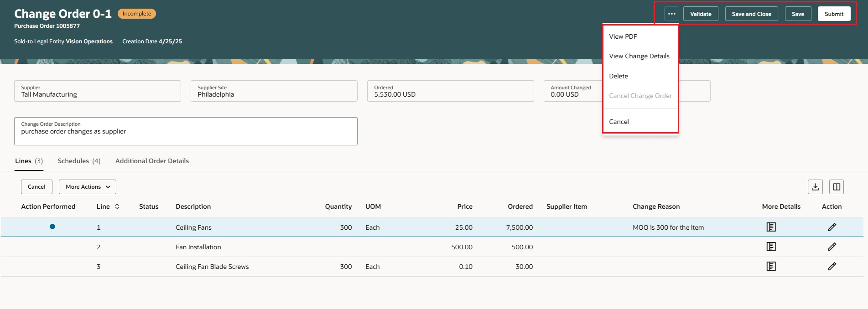Open the column manager icon above the table
868x309 pixels.
[837, 187]
